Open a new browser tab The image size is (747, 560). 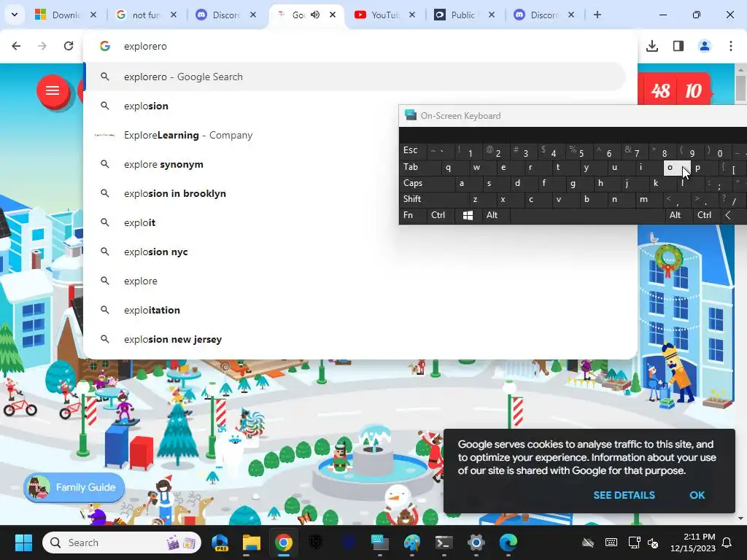coord(597,15)
